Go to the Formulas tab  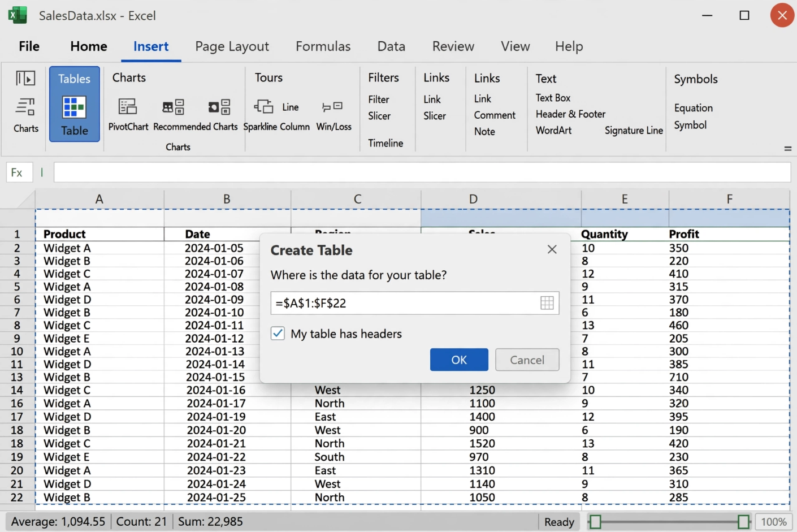pos(323,46)
